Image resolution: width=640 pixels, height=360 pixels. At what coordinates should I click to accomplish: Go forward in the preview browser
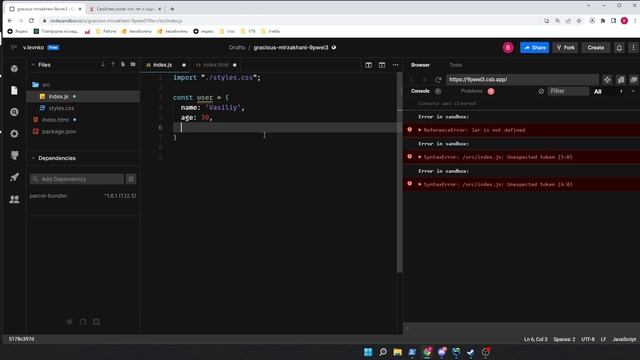[x=424, y=80]
